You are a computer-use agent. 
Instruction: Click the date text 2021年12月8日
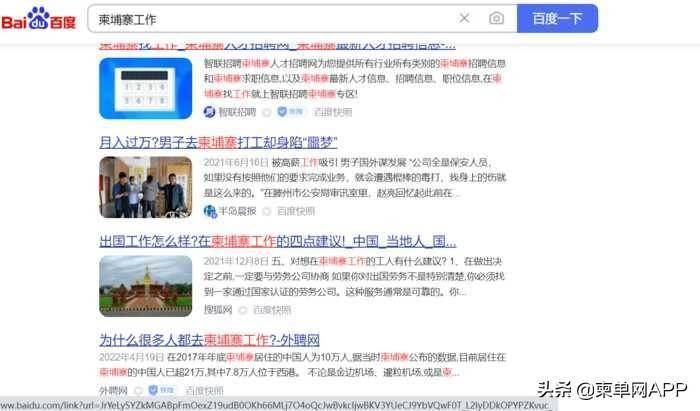[236, 261]
